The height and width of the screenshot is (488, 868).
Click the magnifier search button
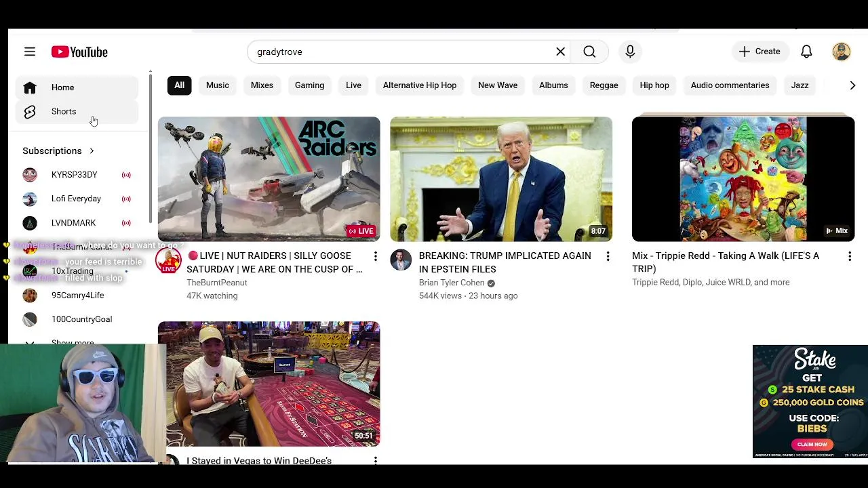589,52
